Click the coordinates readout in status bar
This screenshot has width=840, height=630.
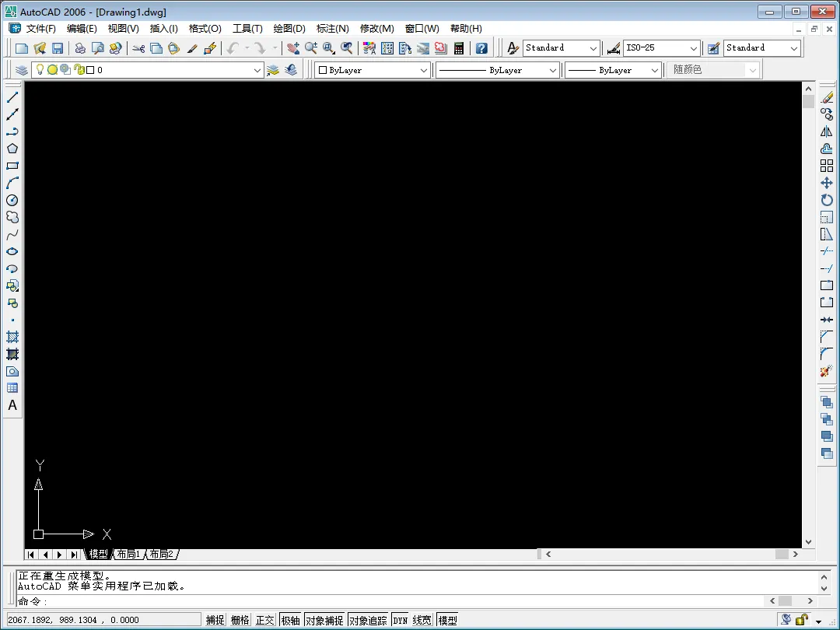click(103, 620)
